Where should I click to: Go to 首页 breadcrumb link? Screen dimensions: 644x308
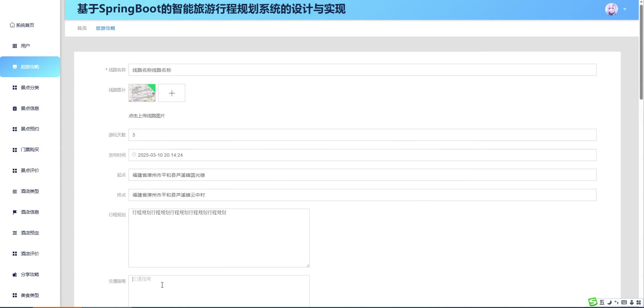click(x=82, y=28)
